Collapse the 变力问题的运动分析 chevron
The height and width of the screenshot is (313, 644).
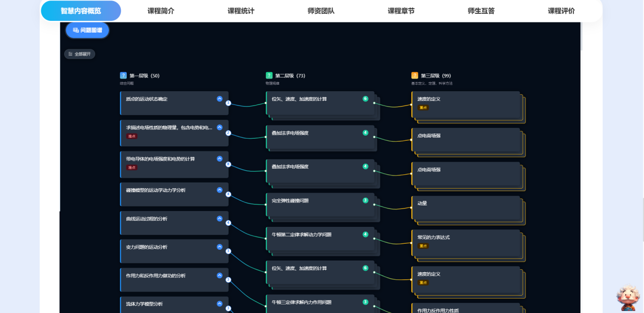coord(219,247)
